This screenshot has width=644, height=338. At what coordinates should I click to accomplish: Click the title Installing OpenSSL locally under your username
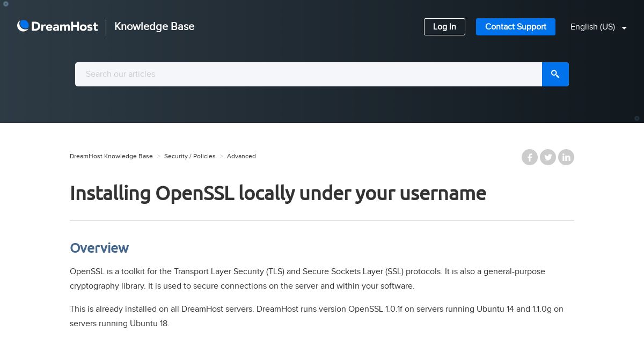tap(278, 193)
